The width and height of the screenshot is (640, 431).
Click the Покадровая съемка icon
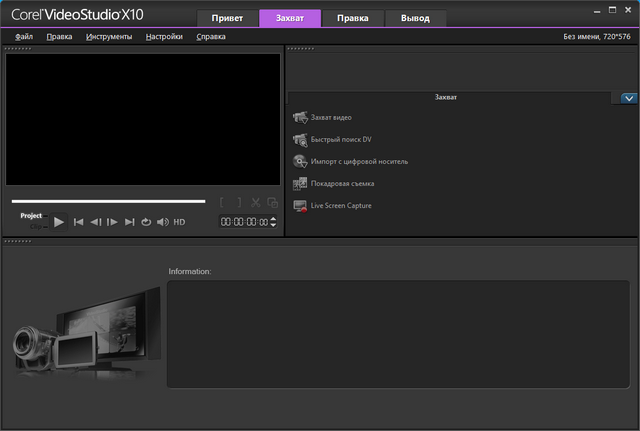tap(300, 184)
